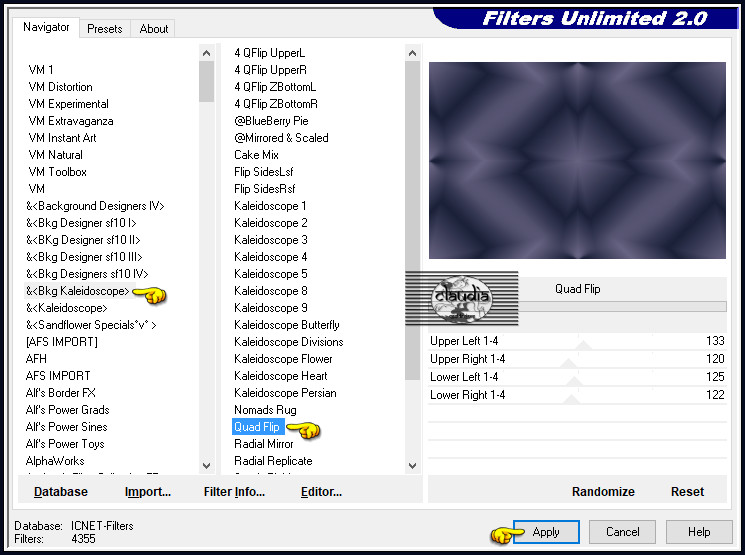
Task: Select the VM Toolbox category
Action: pos(57,172)
